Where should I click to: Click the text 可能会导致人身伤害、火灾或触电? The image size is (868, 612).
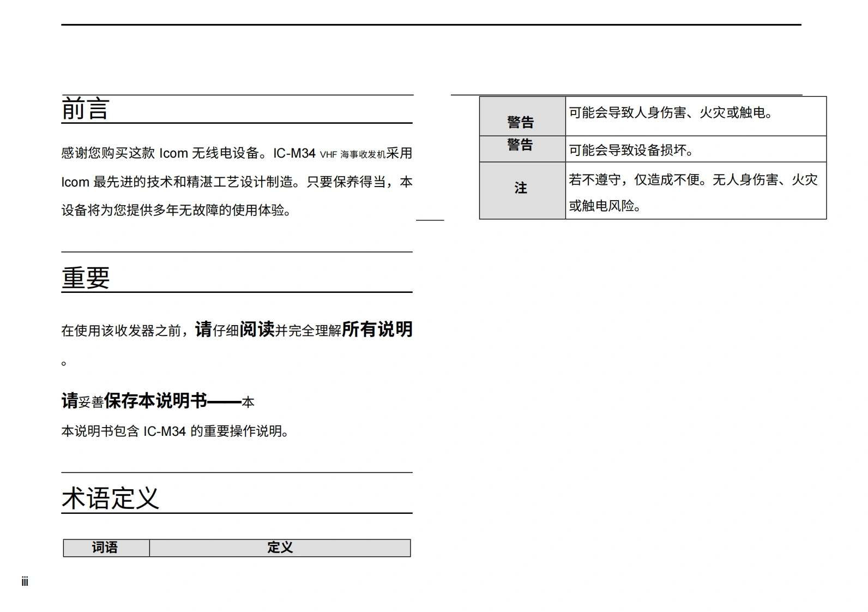click(x=671, y=113)
